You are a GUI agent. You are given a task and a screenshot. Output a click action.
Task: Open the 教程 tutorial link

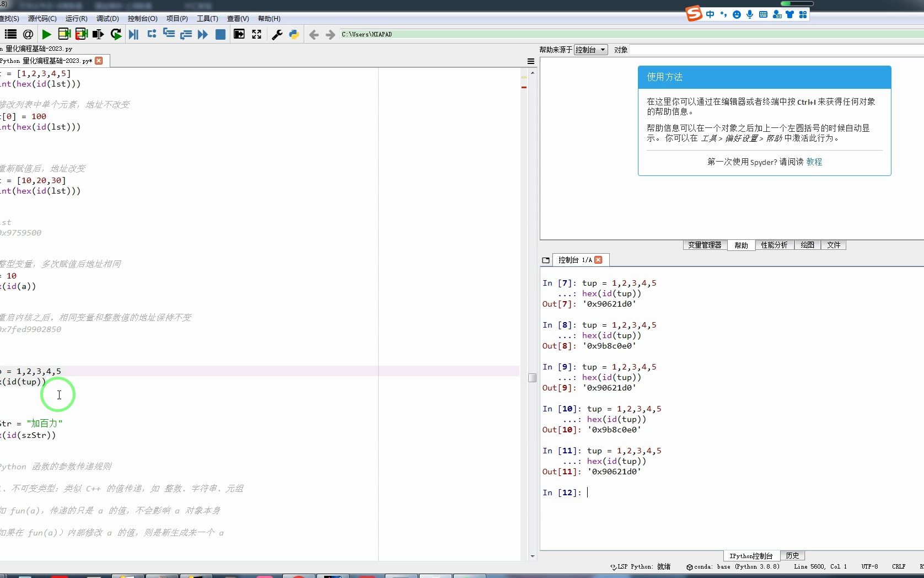point(814,162)
